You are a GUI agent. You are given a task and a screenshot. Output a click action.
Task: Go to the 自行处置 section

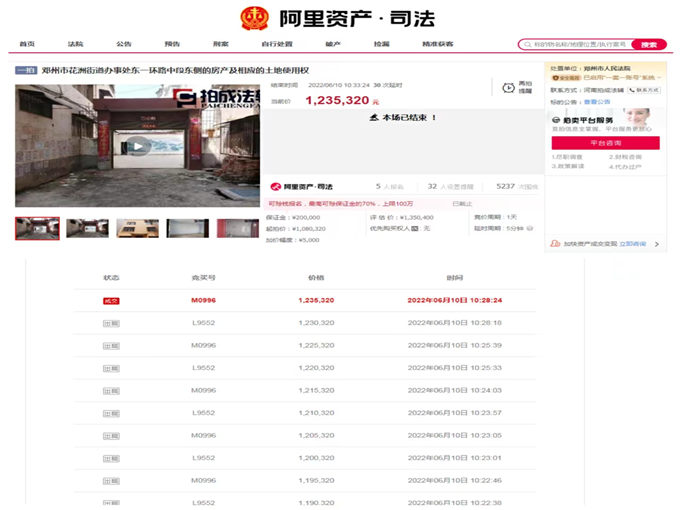pos(276,44)
